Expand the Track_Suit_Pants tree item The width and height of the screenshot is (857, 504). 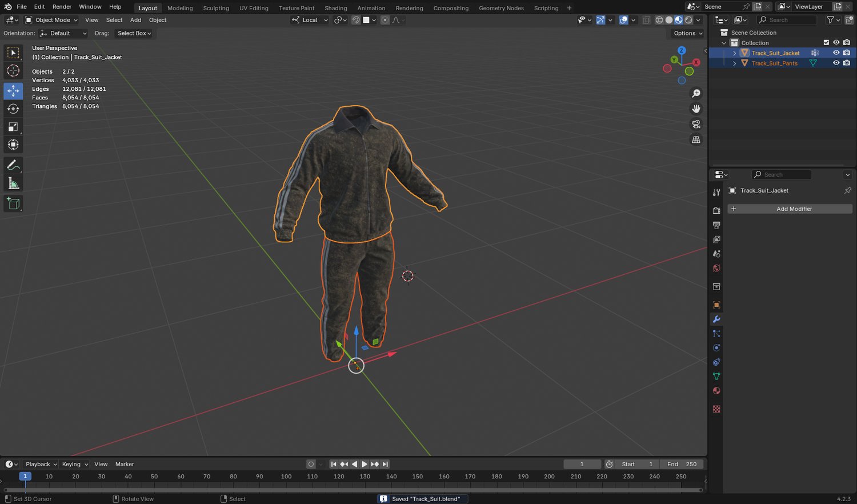734,63
